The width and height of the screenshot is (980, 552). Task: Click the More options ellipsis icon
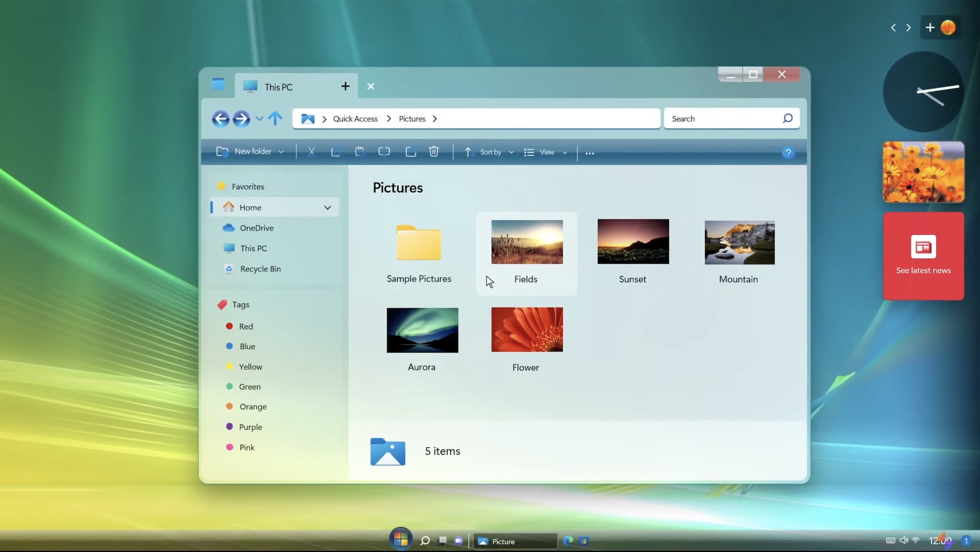coord(590,153)
